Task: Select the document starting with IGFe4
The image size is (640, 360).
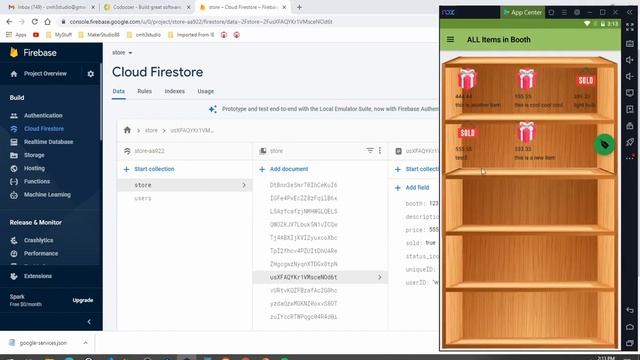Action: click(303, 198)
